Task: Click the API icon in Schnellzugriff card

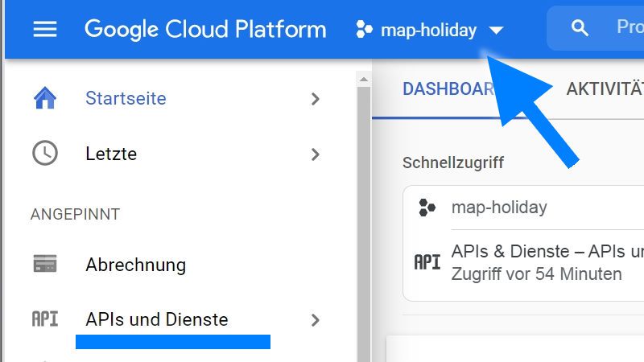Action: click(427, 262)
